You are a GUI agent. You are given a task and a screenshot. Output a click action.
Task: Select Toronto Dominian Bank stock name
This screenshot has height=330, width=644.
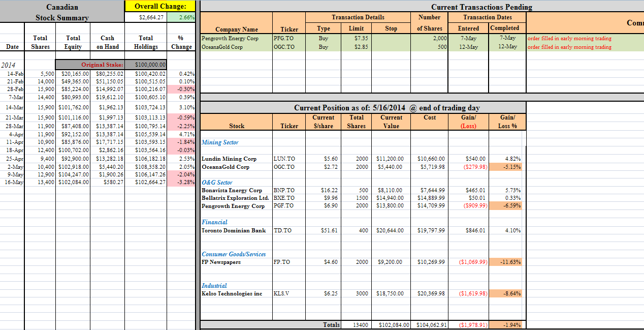pos(234,230)
